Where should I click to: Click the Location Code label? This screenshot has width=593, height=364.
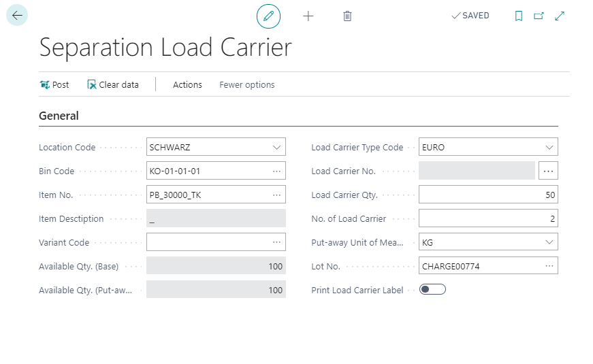pos(67,148)
